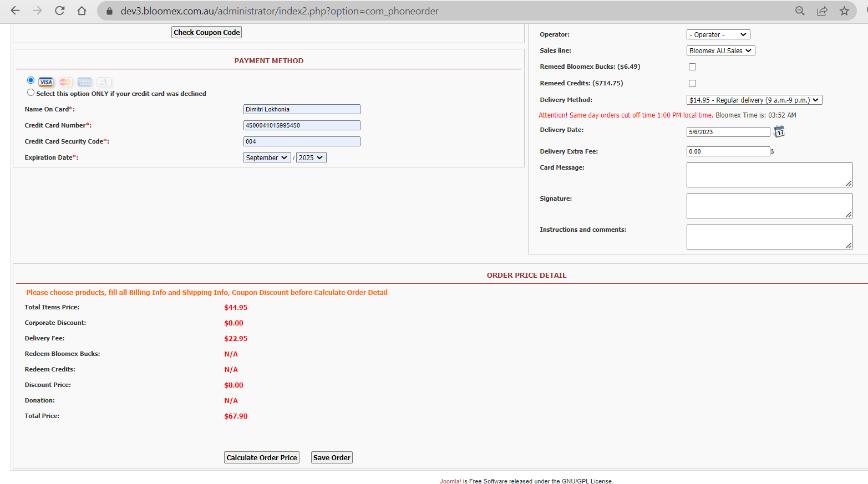Click the PAYMENT METHOD heading
The height and width of the screenshot is (484, 868).
(x=269, y=61)
